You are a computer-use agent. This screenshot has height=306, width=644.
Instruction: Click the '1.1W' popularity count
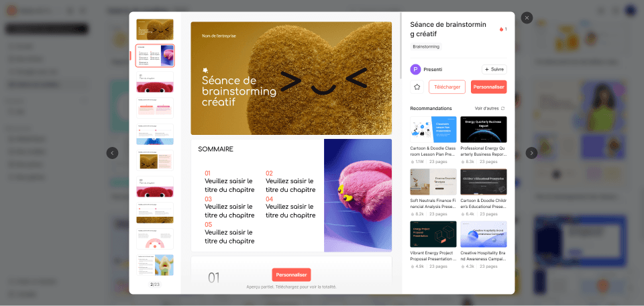tap(419, 162)
